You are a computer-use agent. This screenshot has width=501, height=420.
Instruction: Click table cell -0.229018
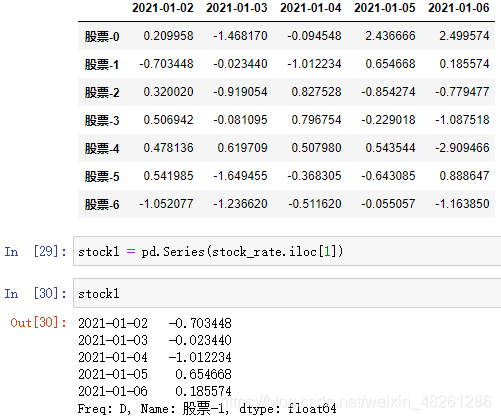(x=388, y=120)
